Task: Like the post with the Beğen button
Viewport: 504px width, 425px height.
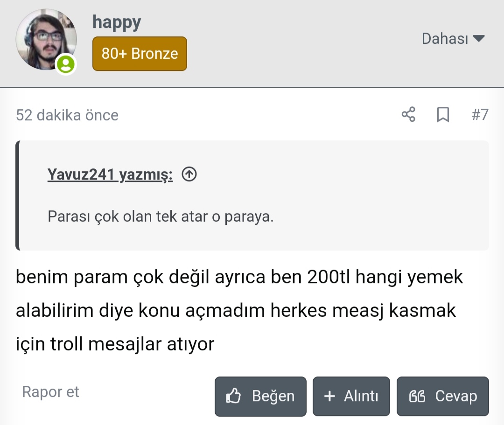Action: [x=260, y=397]
